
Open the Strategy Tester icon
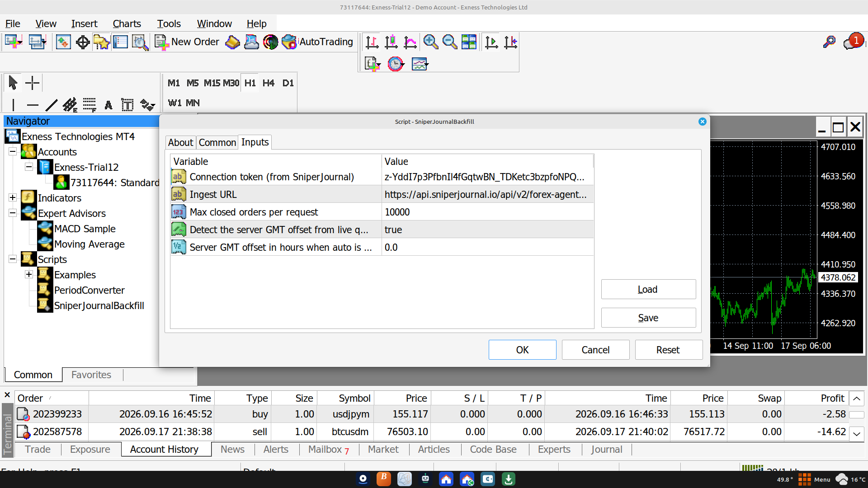(x=140, y=42)
